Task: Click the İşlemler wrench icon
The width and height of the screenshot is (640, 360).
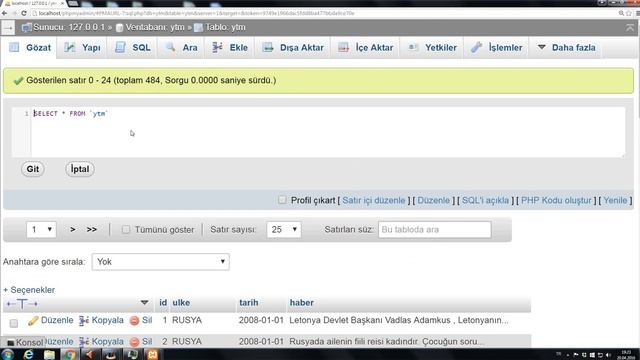Action: pos(476,47)
